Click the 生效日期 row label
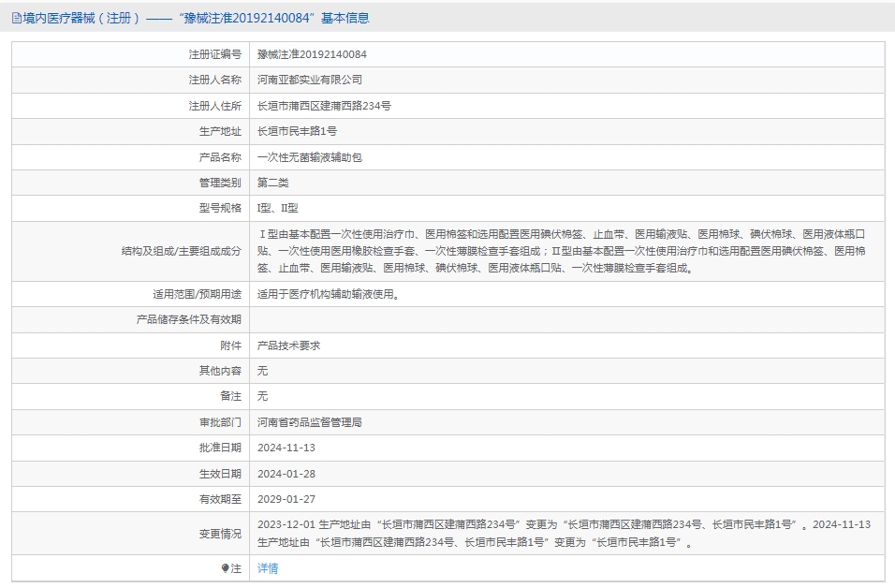Screen dimensions: 895x588 click(220, 474)
